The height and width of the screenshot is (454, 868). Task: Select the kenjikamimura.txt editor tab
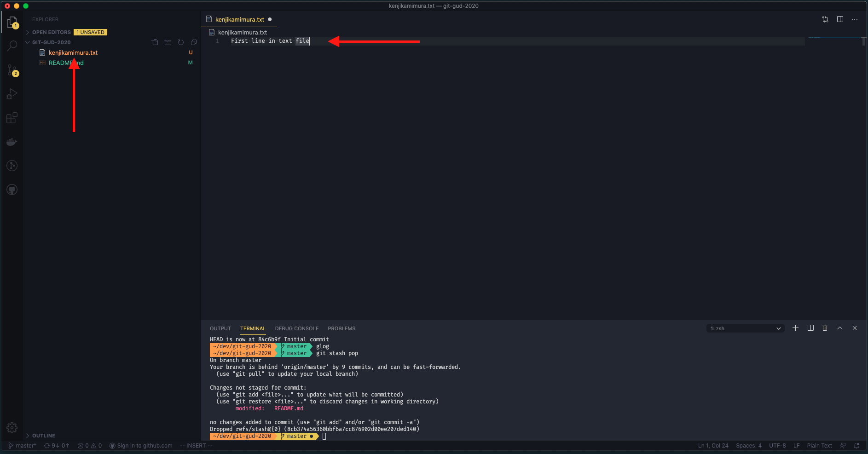click(239, 19)
